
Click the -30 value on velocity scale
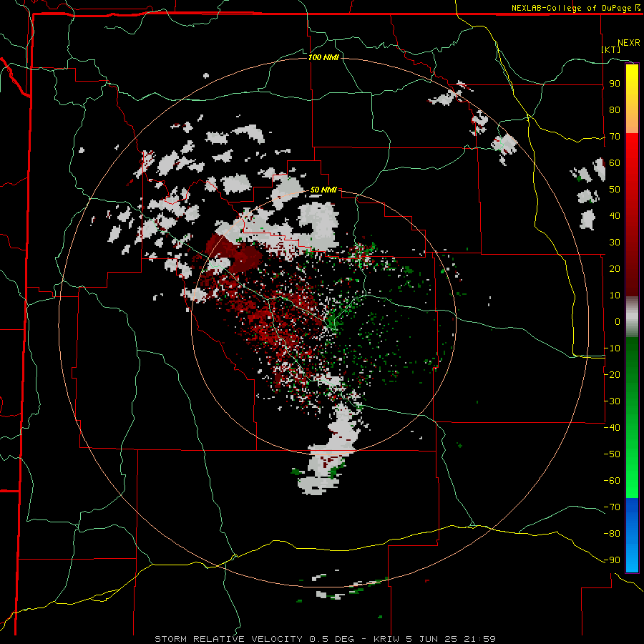[x=612, y=401]
